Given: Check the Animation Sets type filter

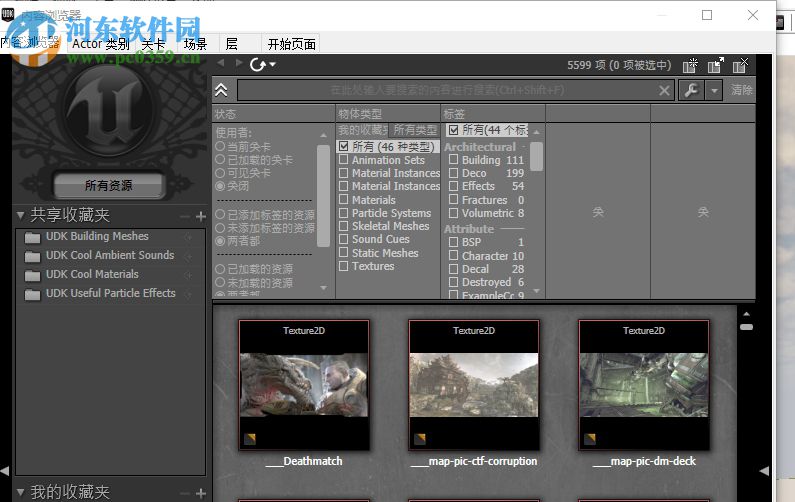Looking at the screenshot, I should pyautogui.click(x=344, y=159).
